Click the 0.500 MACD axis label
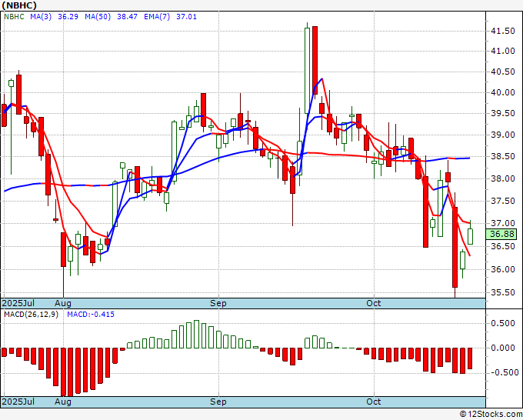This screenshot has width=523, height=420. [503, 323]
